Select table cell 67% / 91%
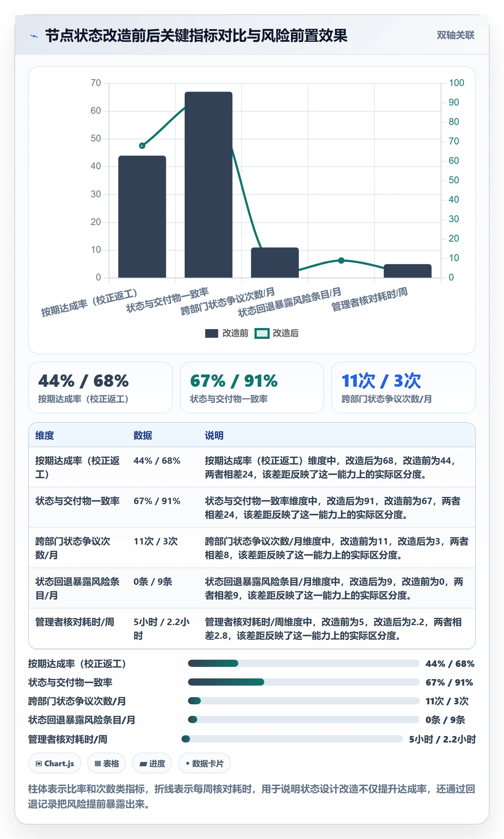 (157, 501)
